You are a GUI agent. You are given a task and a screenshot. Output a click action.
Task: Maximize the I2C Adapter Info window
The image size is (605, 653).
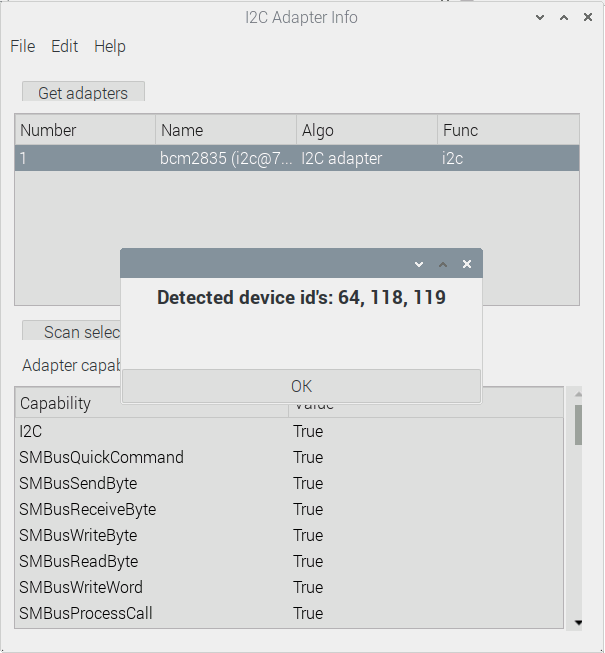coord(563,18)
